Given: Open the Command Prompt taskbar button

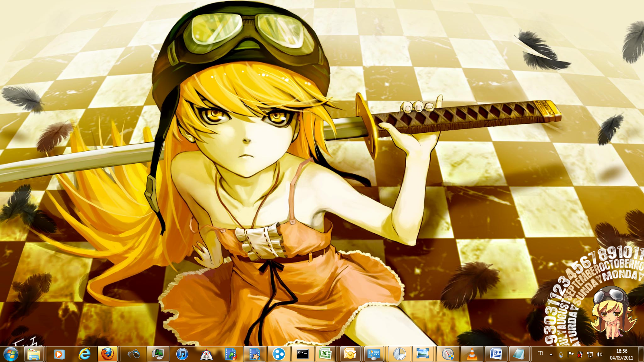Looking at the screenshot, I should pyautogui.click(x=303, y=354).
